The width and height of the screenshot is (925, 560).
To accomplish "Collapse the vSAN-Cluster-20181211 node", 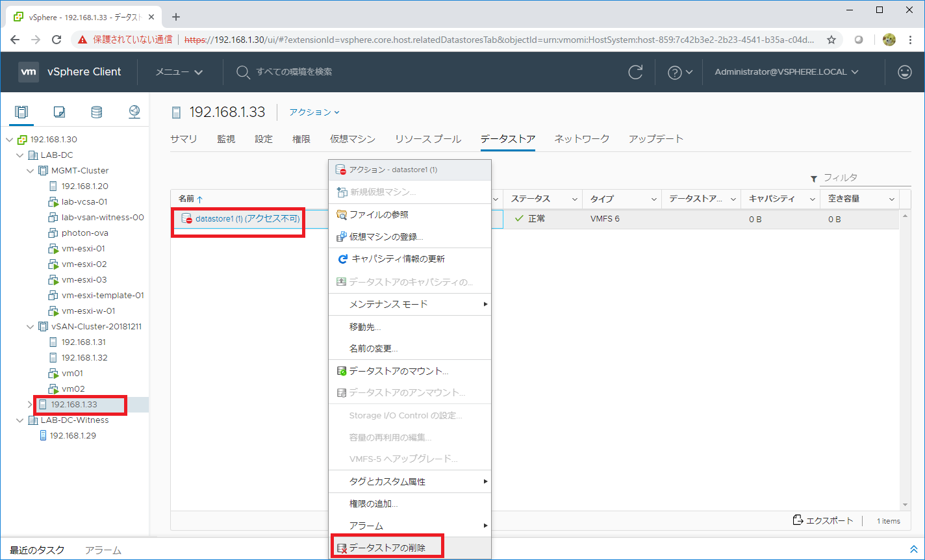I will tap(30, 326).
